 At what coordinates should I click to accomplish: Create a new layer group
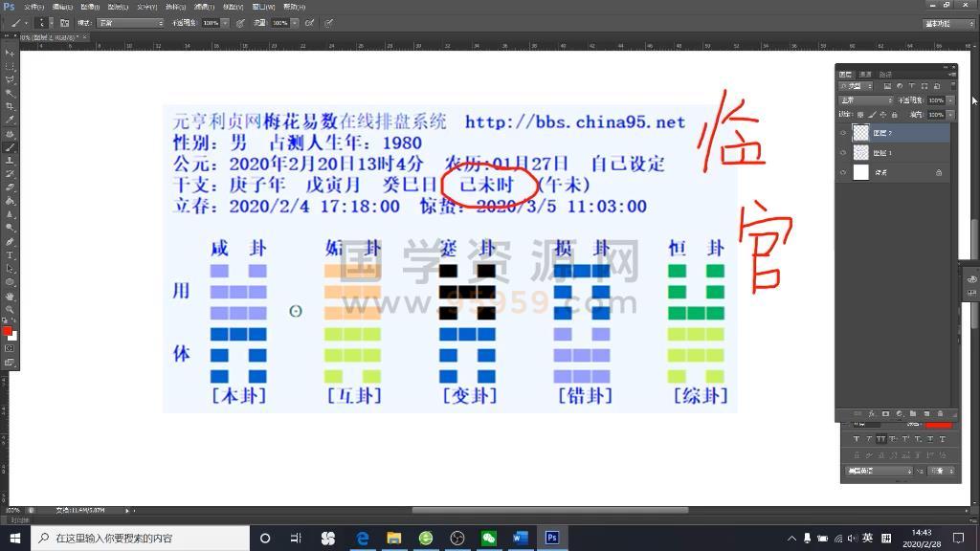(912, 413)
